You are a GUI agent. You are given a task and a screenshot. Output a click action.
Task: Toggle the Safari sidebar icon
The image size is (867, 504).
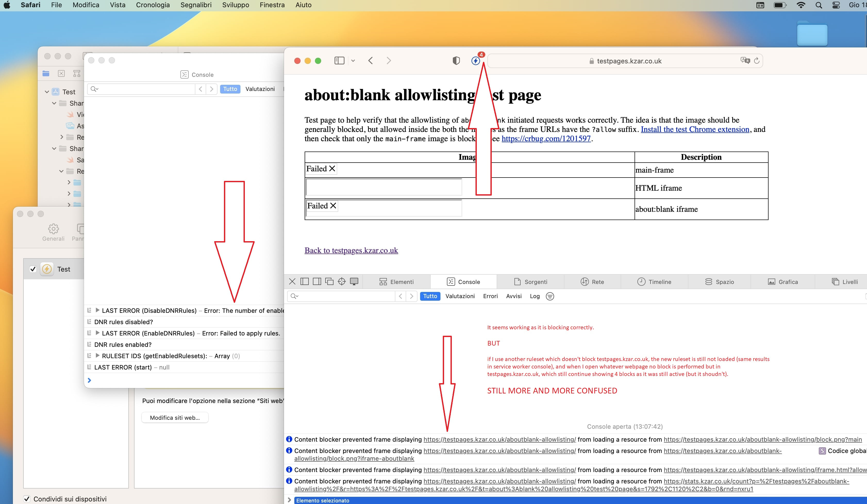[x=339, y=61]
